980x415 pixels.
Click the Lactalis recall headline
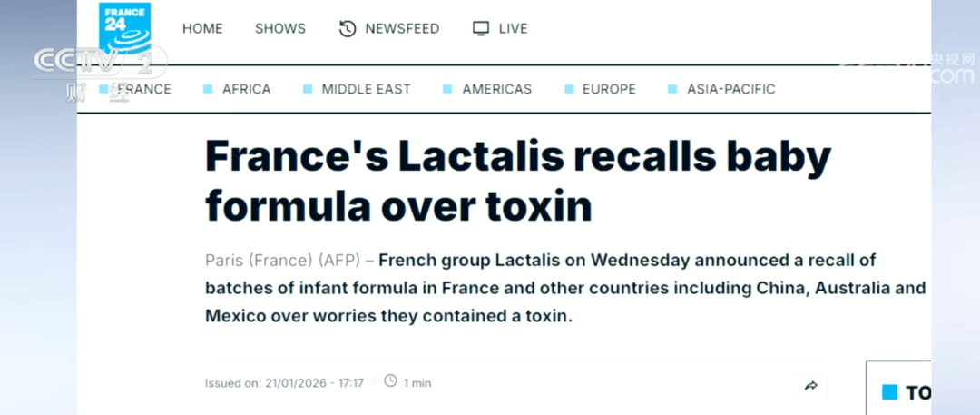[x=517, y=182]
